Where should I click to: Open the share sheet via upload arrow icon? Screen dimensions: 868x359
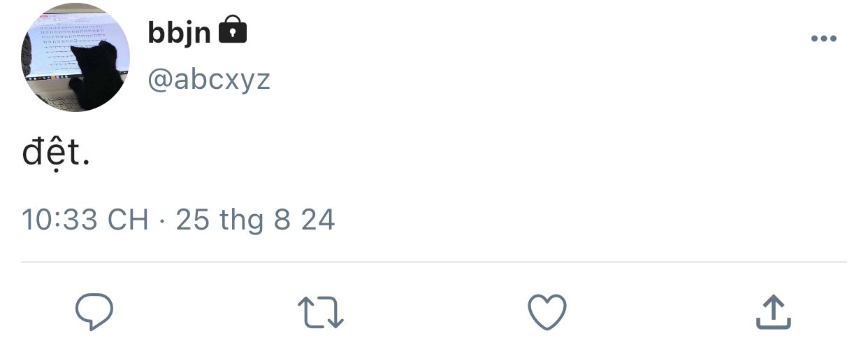click(774, 311)
